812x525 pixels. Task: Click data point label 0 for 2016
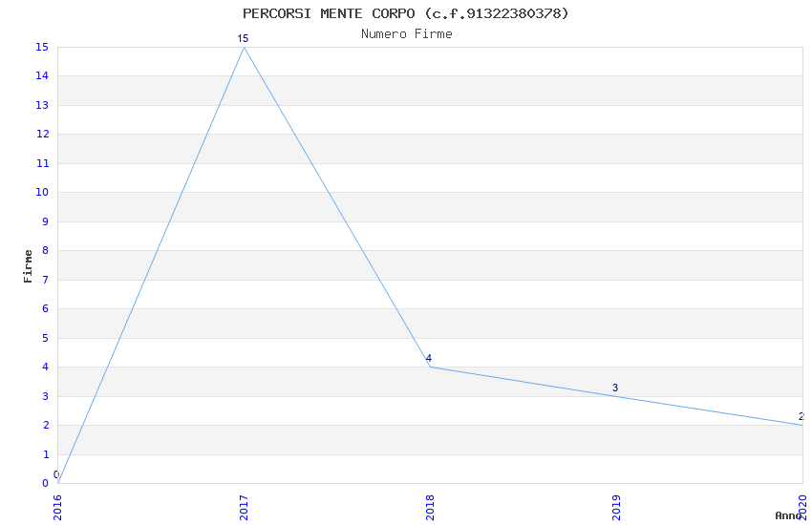click(56, 474)
